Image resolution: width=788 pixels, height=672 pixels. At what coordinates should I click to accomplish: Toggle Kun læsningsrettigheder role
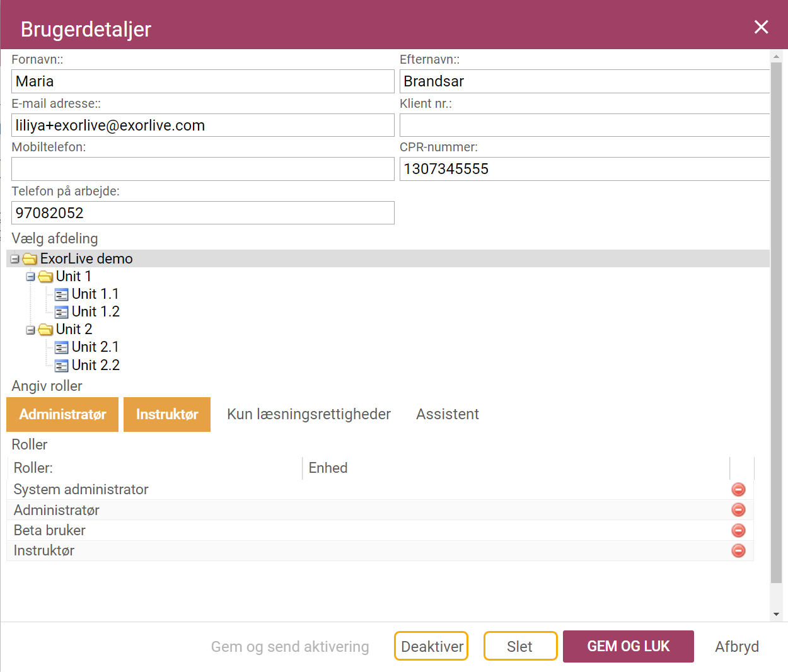coord(309,414)
